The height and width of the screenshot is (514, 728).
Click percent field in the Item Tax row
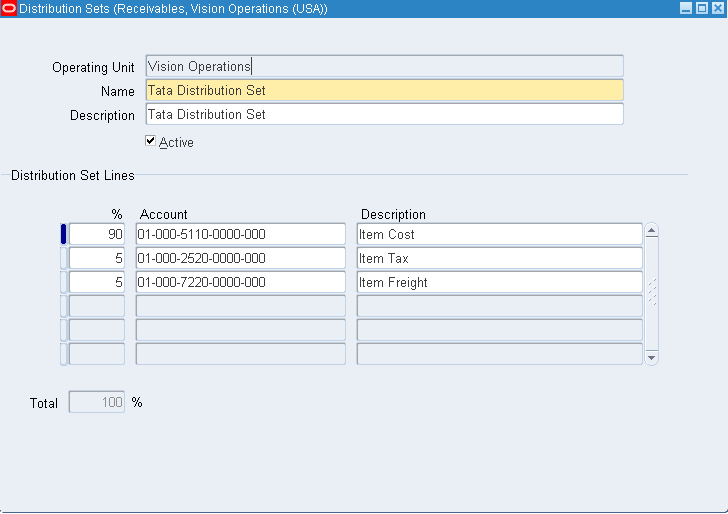click(97, 258)
